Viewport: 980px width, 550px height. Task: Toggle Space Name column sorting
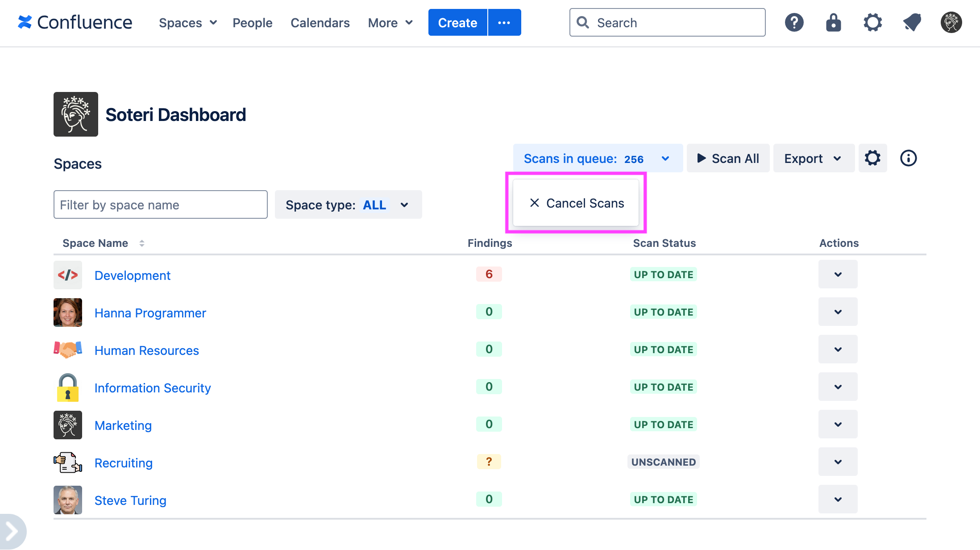(142, 243)
